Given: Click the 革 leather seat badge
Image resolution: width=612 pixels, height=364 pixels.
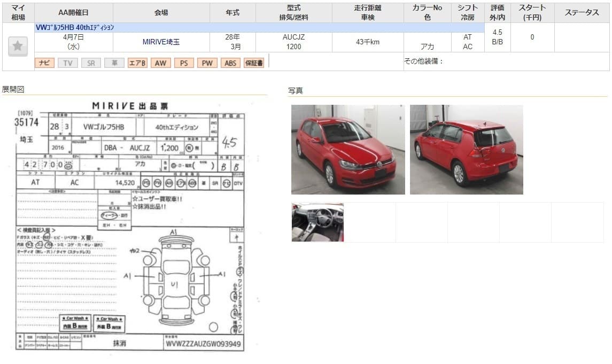Looking at the screenshot, I should pos(114,63).
